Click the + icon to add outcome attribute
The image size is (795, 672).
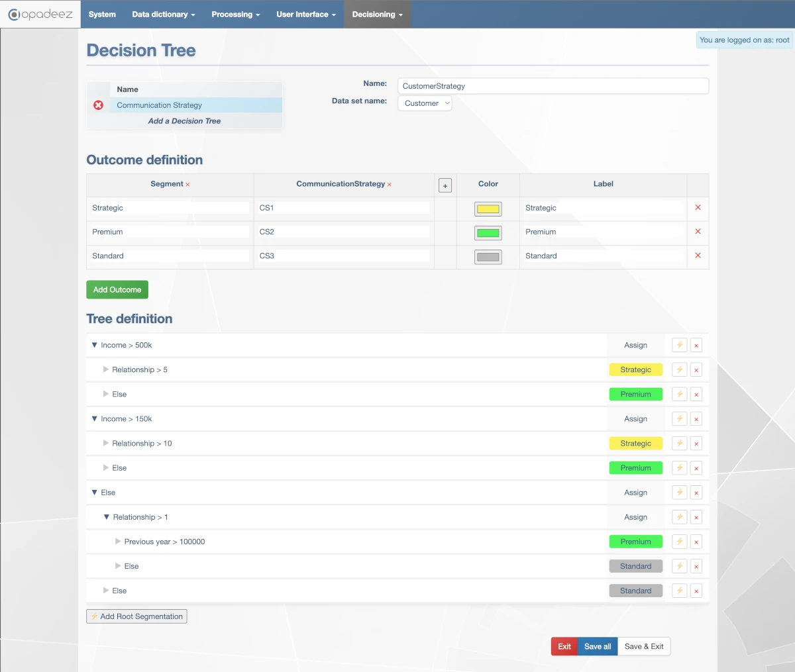click(x=445, y=185)
